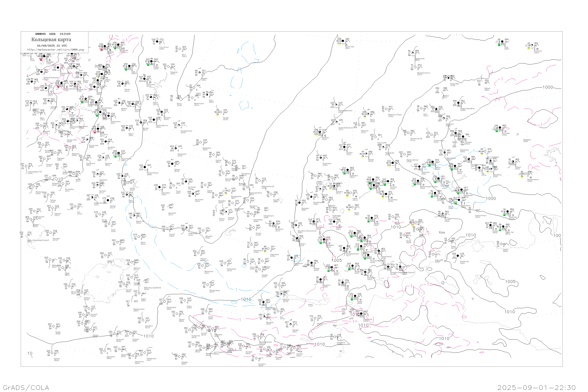This screenshot has width=588, height=392.
Task: Open the meteocenter.net UNNN.png URL
Action: point(55,50)
